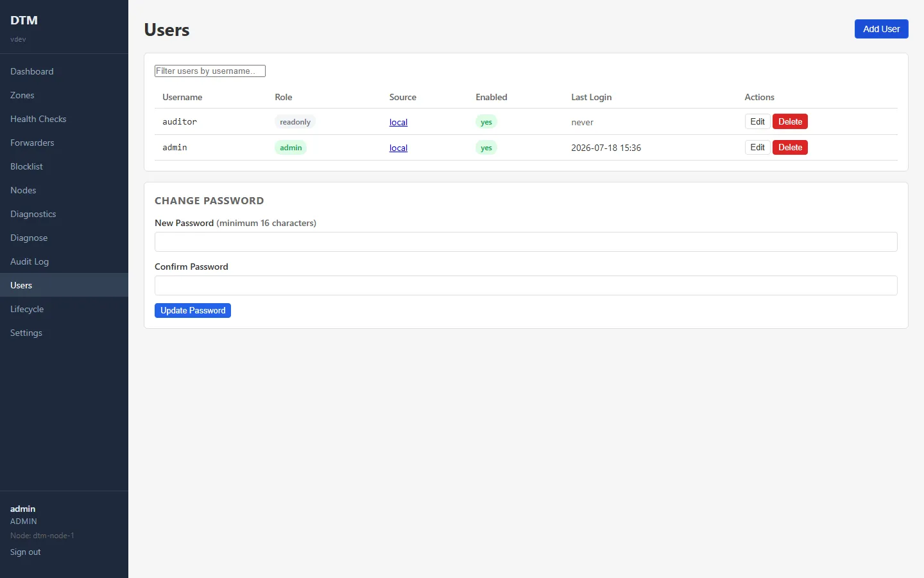Image resolution: width=924 pixels, height=578 pixels.
Task: Click the Enabled column header
Action: click(x=492, y=97)
